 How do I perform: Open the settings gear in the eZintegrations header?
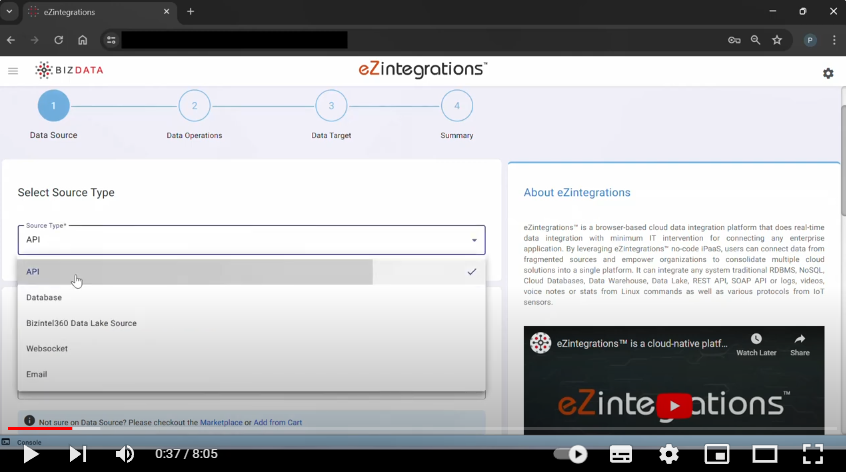point(828,73)
